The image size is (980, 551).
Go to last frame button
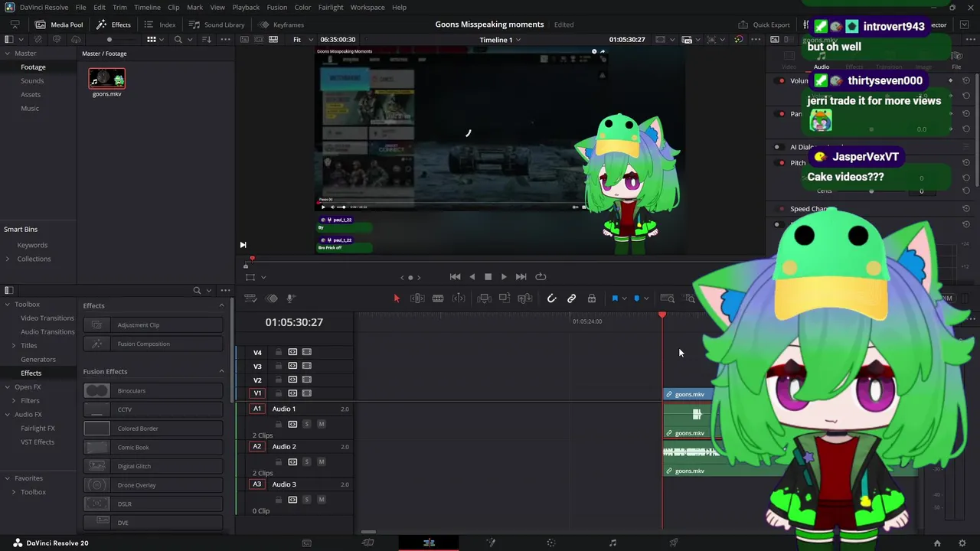[x=521, y=277]
